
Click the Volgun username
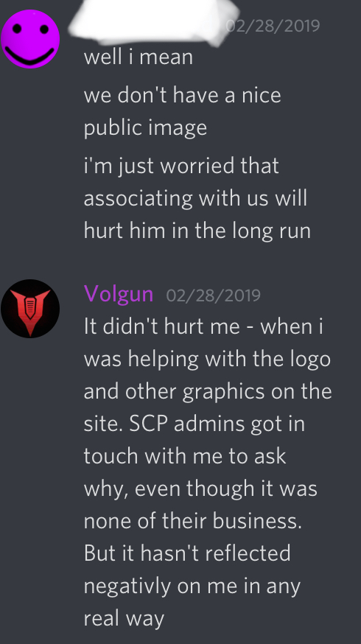[x=119, y=294]
